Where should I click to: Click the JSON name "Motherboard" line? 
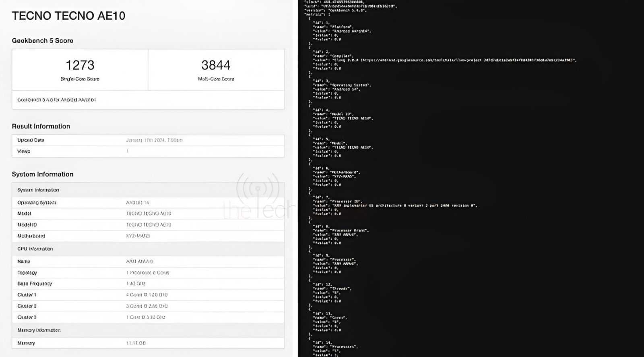(x=336, y=172)
